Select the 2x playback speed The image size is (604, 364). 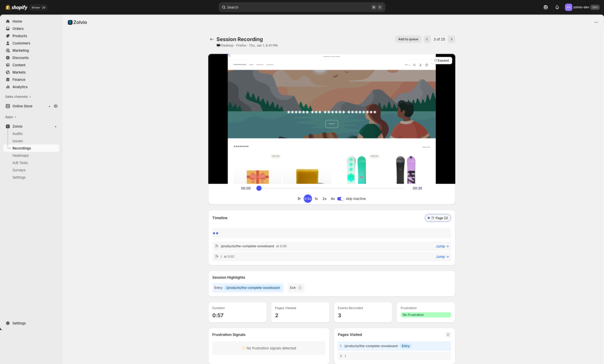point(324,198)
